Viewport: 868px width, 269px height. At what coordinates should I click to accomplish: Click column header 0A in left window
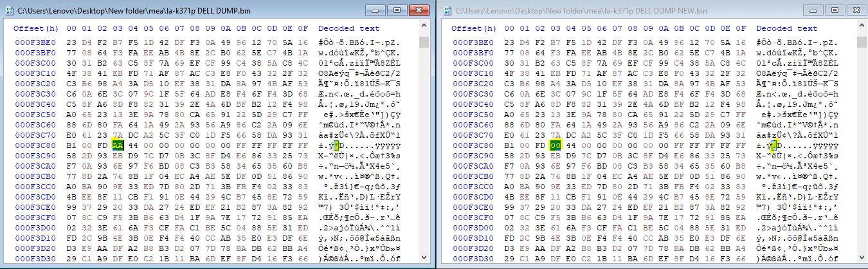(227, 28)
